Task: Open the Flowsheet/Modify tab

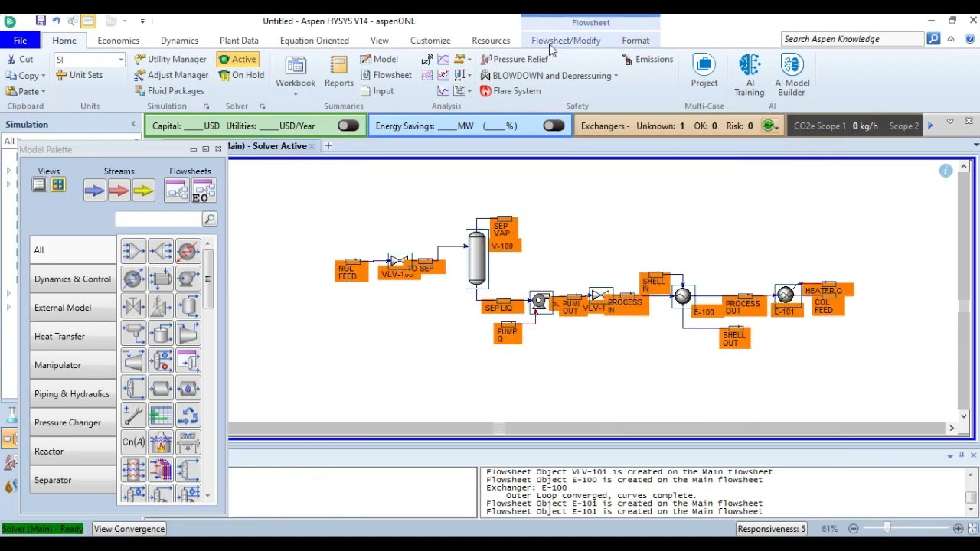Action: pyautogui.click(x=566, y=41)
